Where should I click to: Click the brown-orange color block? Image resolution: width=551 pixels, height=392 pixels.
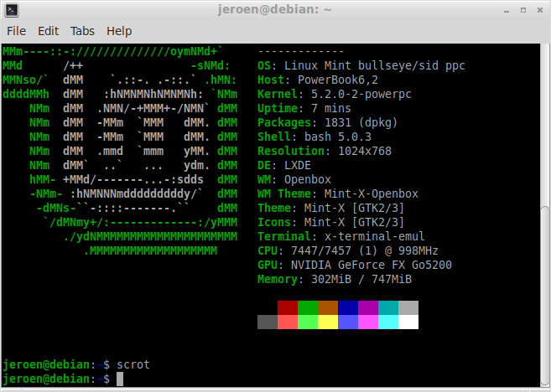pyautogui.click(x=328, y=307)
